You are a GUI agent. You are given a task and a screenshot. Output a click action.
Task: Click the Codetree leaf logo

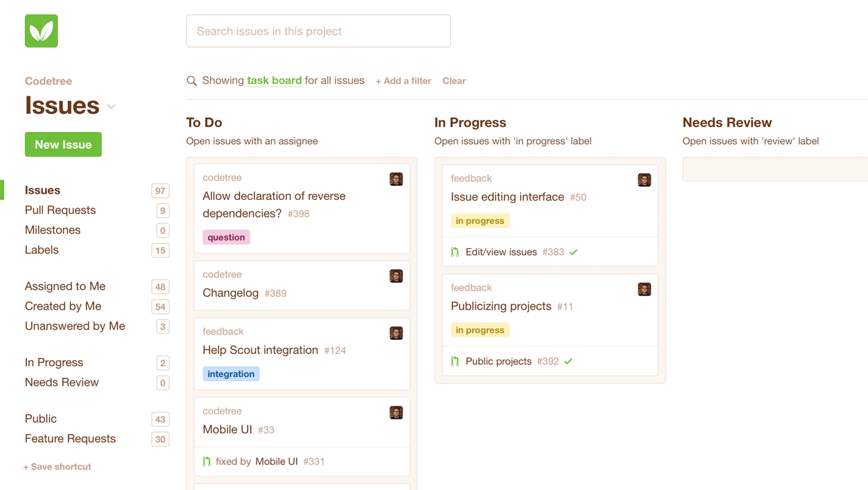coord(41,31)
